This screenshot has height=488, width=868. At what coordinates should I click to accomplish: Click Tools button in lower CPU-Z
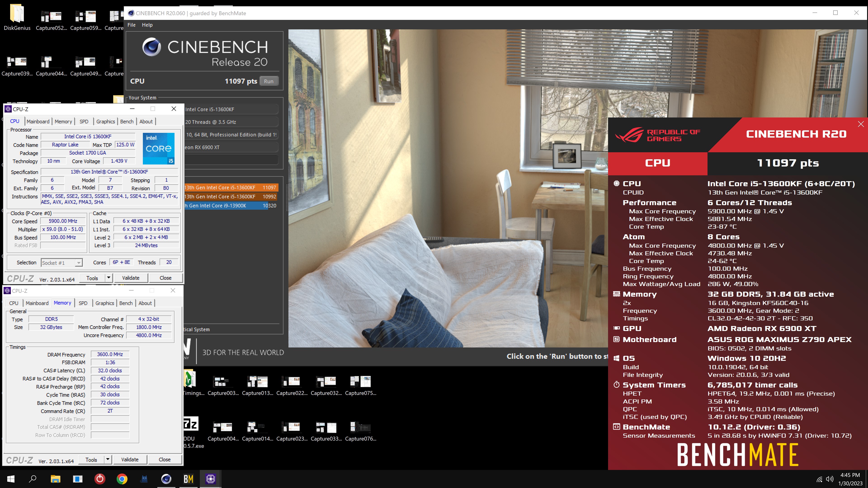click(91, 459)
